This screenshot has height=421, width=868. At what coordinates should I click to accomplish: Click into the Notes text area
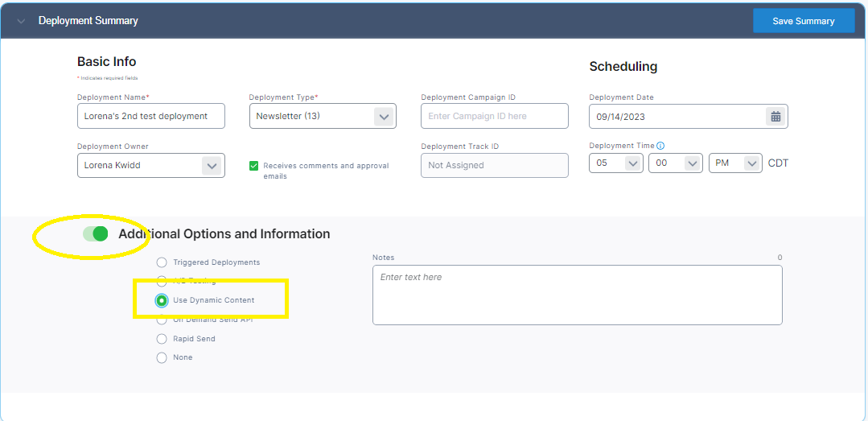click(x=577, y=295)
